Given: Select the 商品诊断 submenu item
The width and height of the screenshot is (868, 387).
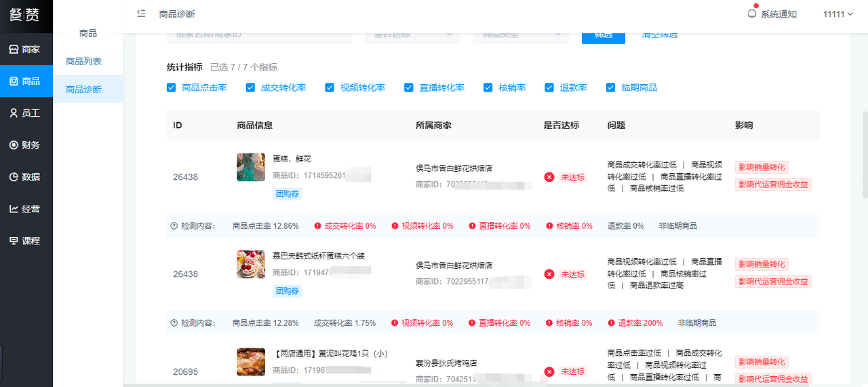Looking at the screenshot, I should (84, 90).
